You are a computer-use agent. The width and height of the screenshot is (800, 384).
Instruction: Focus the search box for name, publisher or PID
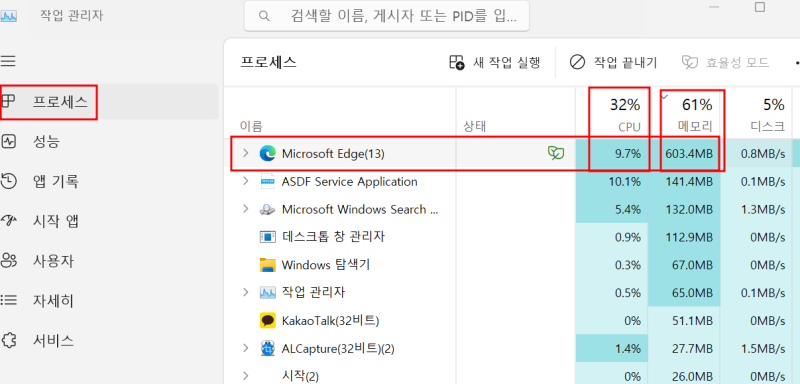click(x=387, y=16)
